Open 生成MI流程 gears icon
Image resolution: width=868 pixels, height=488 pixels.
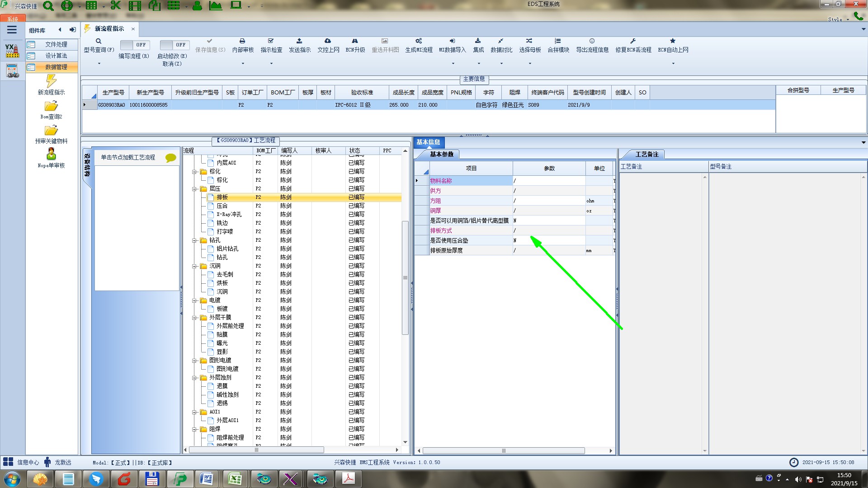[419, 41]
